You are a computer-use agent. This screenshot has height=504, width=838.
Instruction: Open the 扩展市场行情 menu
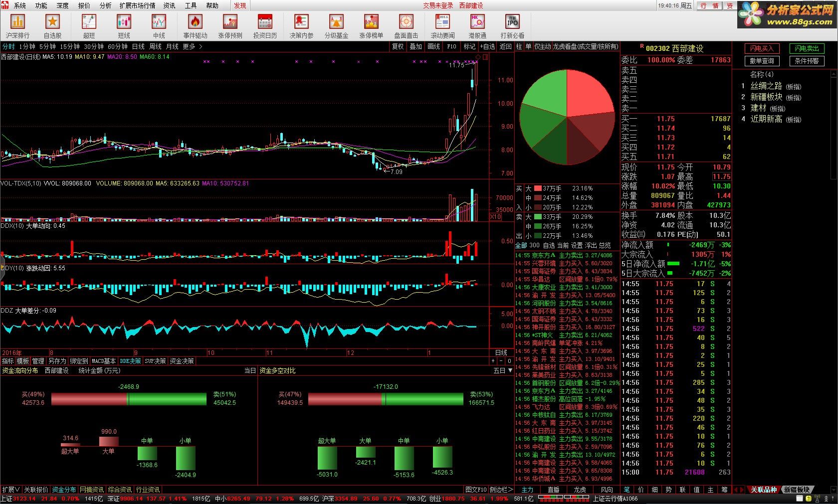click(137, 5)
